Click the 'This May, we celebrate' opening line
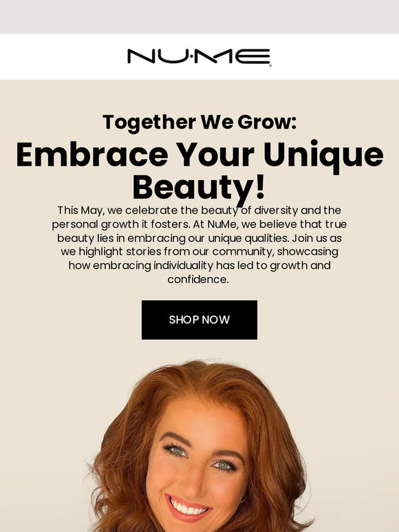 click(x=118, y=210)
